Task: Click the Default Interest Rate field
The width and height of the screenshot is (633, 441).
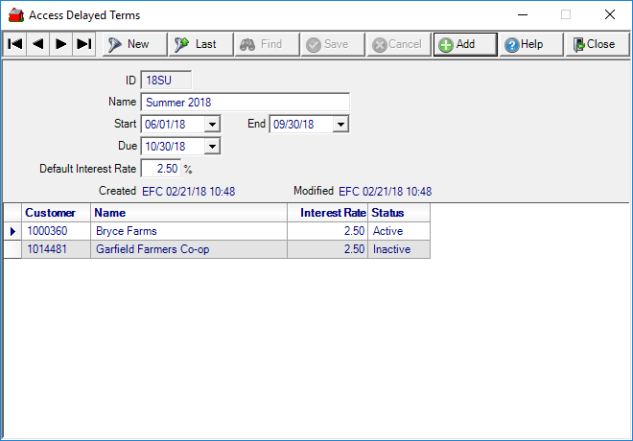Action: [x=161, y=168]
